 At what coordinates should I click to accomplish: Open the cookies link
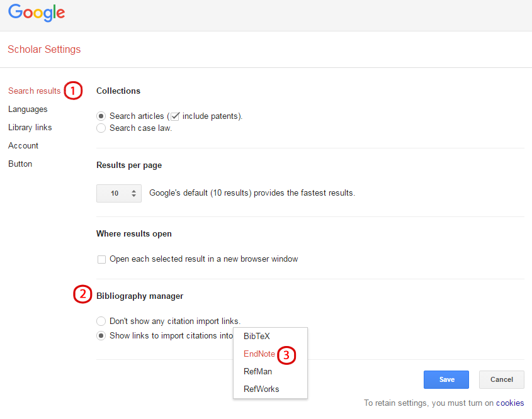(x=510, y=403)
